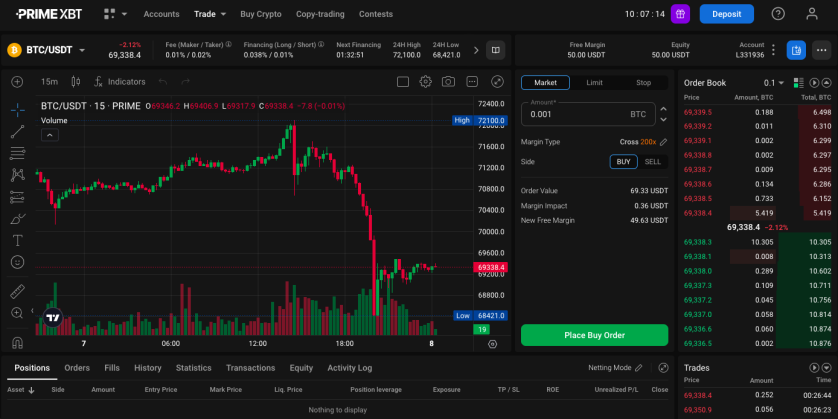Click the blue account transfer icon
The height and width of the screenshot is (419, 838).
click(796, 50)
